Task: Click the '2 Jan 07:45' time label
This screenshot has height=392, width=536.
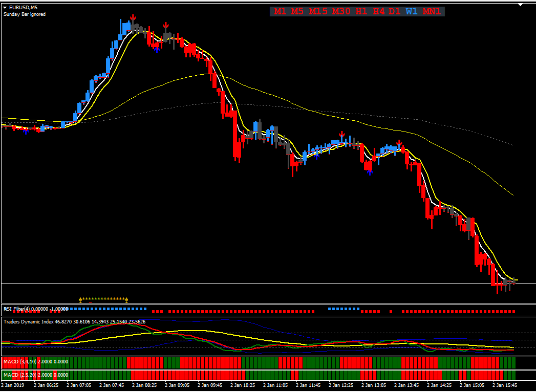Action: pyautogui.click(x=112, y=385)
